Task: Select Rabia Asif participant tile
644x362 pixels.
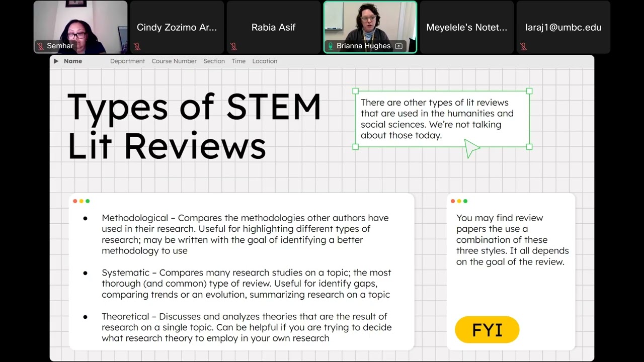Action: point(274,27)
